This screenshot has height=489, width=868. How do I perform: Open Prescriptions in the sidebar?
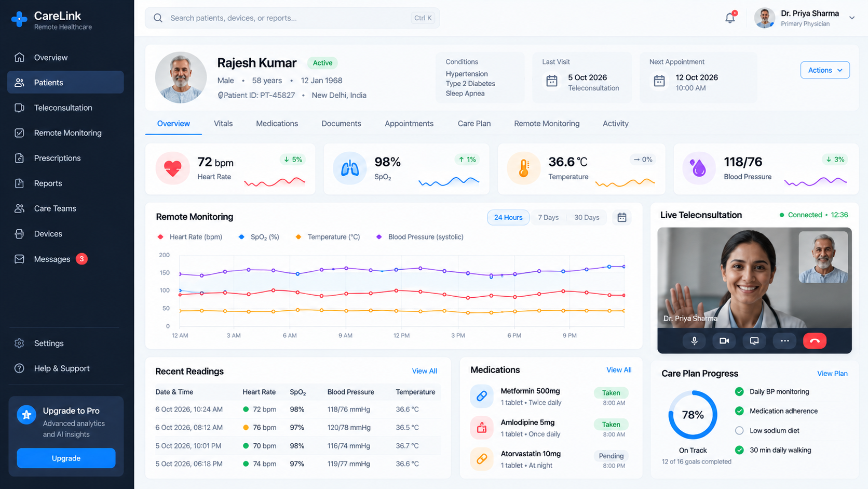tap(65, 158)
